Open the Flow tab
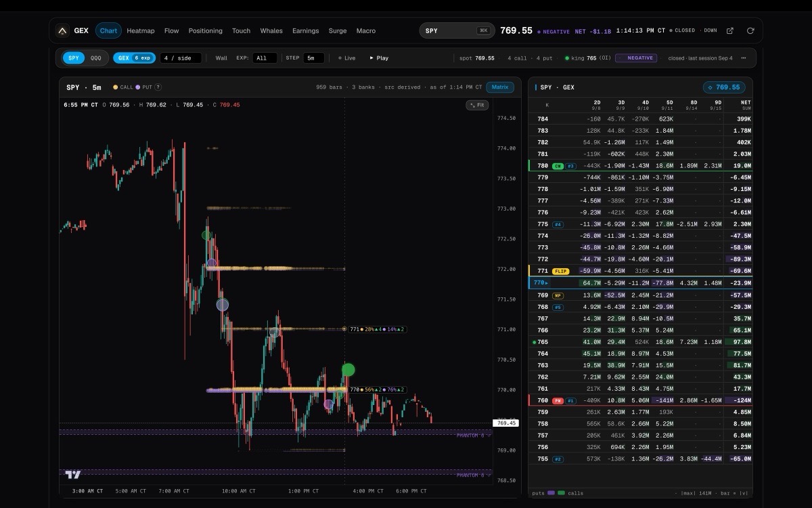Image resolution: width=812 pixels, height=508 pixels. coord(172,30)
